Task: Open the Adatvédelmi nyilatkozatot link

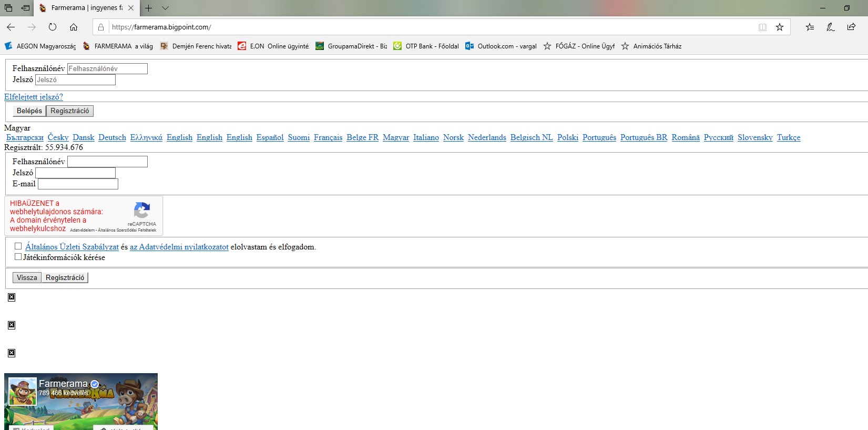Action: (179, 247)
